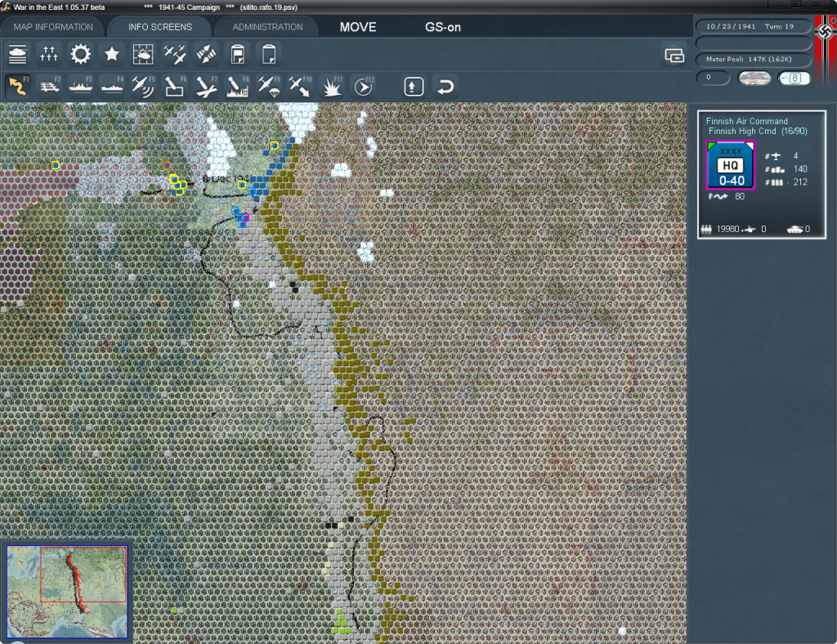
Task: Select the F9 air transport mode
Action: coord(268,86)
